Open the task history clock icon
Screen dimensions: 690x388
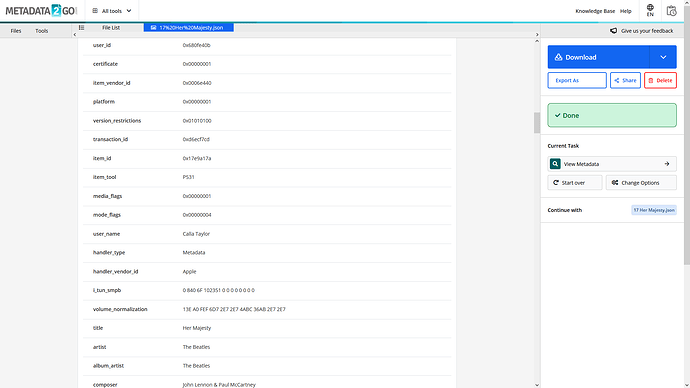(x=671, y=11)
